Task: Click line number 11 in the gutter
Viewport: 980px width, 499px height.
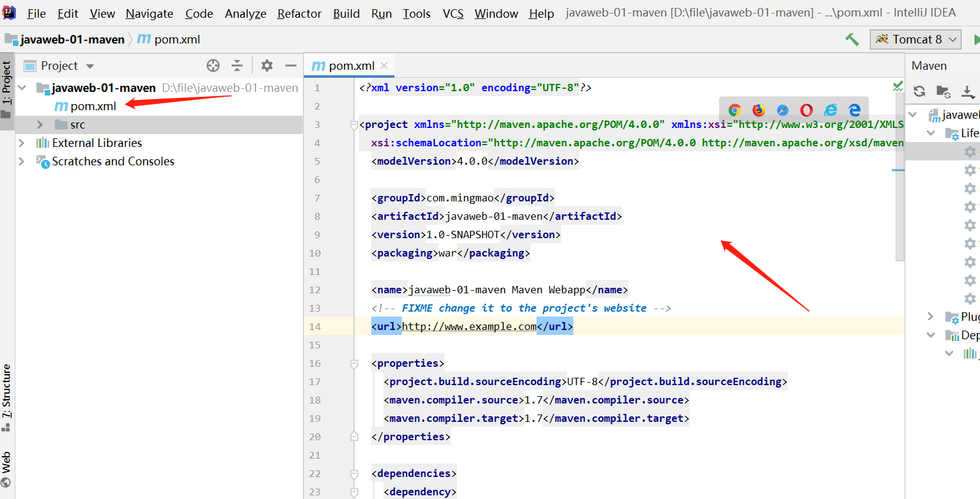Action: (315, 271)
